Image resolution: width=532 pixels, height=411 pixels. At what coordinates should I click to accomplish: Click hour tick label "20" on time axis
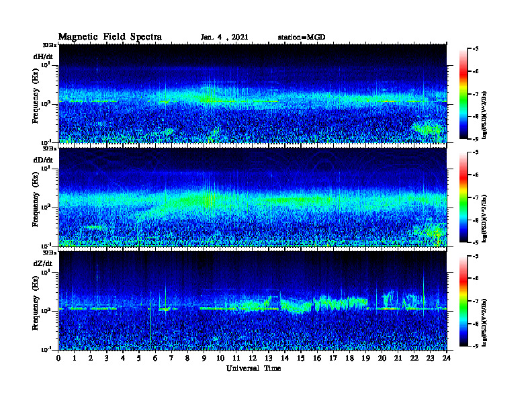[x=382, y=358]
